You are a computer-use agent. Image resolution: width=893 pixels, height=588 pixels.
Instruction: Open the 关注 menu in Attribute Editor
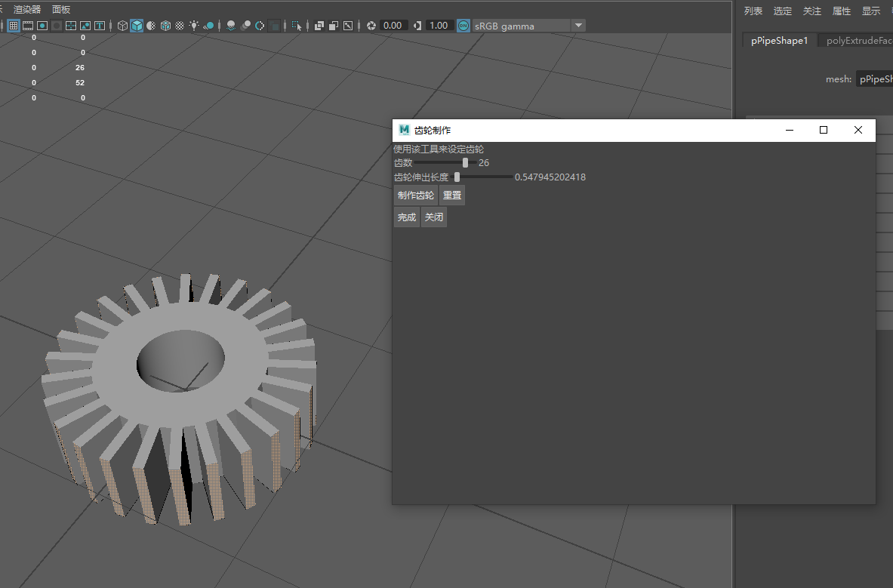pos(812,11)
